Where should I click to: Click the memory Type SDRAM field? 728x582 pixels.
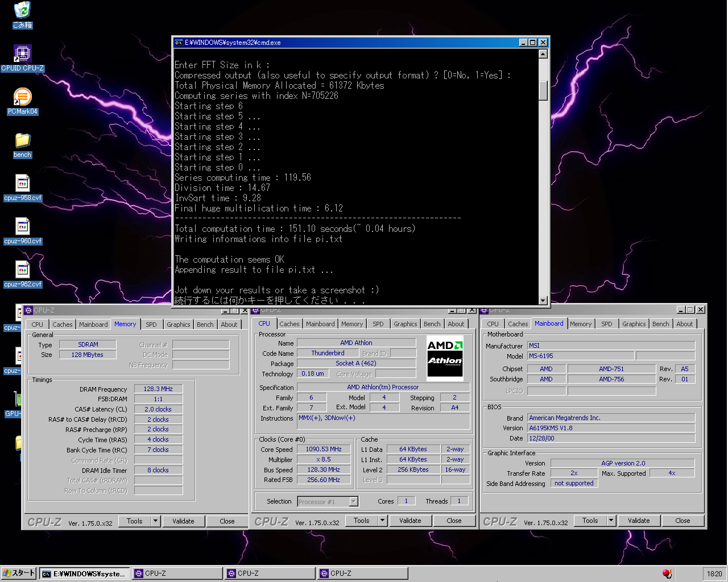(x=88, y=344)
